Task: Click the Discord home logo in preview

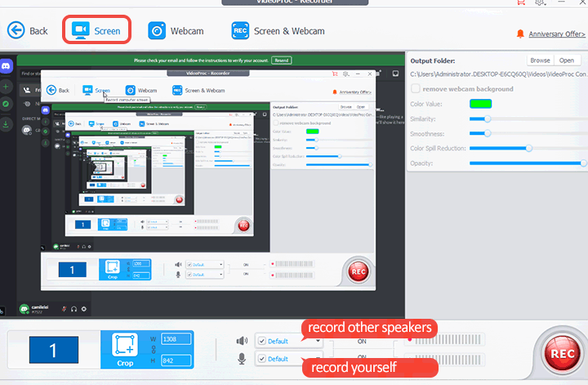Action: coord(6,66)
